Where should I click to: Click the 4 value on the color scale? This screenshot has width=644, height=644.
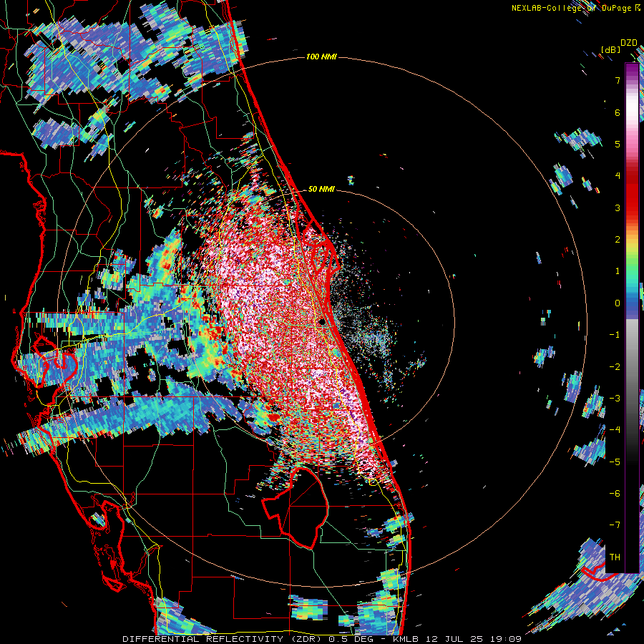tap(618, 176)
